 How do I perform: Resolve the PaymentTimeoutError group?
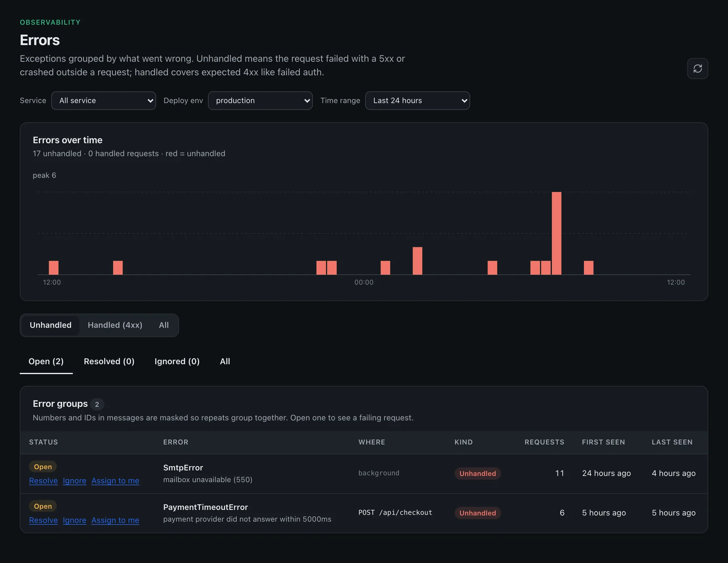coord(43,520)
